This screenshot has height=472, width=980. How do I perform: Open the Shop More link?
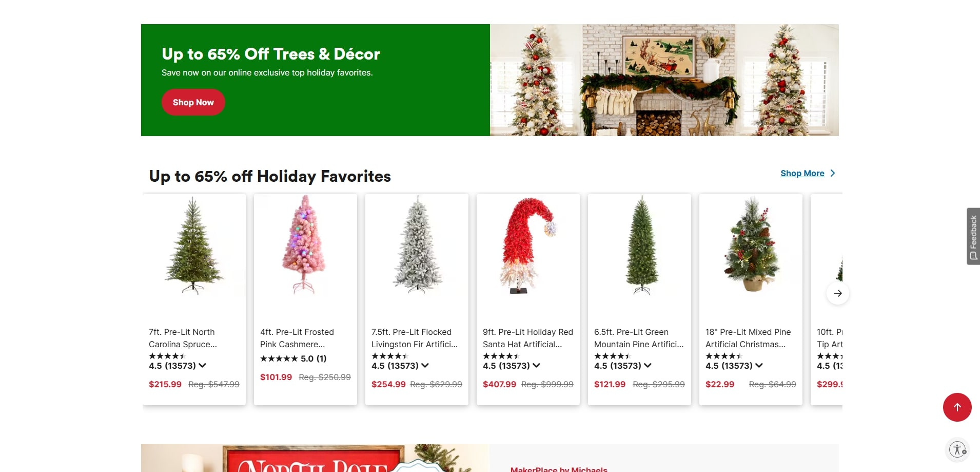(x=802, y=174)
